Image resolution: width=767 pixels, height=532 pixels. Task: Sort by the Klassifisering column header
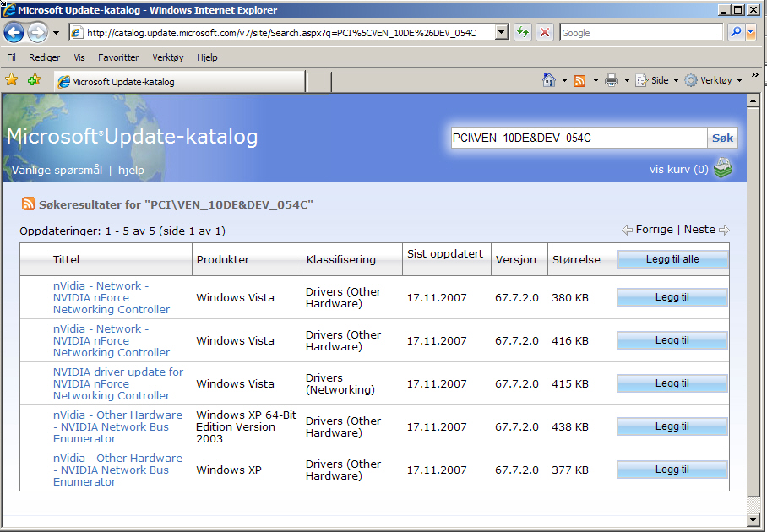[x=341, y=259]
